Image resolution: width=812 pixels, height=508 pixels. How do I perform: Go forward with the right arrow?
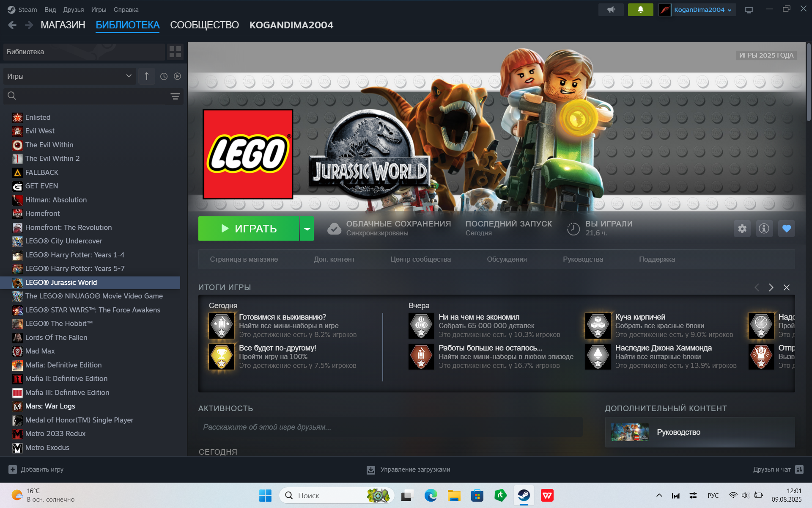pyautogui.click(x=29, y=25)
